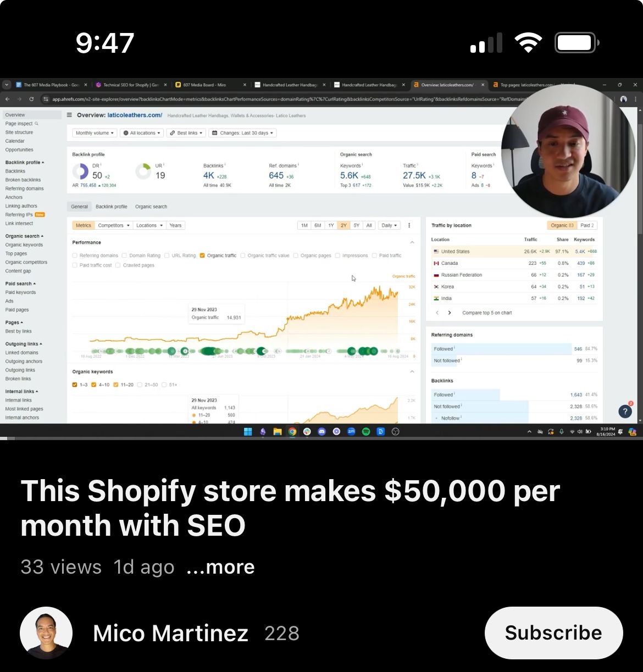
Task: Open the Ahrefs help question mark bubble
Action: tap(625, 411)
